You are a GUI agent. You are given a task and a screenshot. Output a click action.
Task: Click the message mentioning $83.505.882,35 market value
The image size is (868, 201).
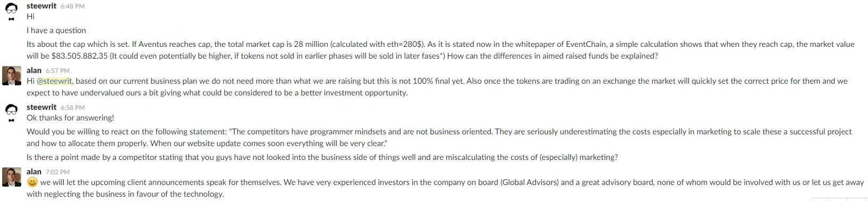tap(440, 50)
